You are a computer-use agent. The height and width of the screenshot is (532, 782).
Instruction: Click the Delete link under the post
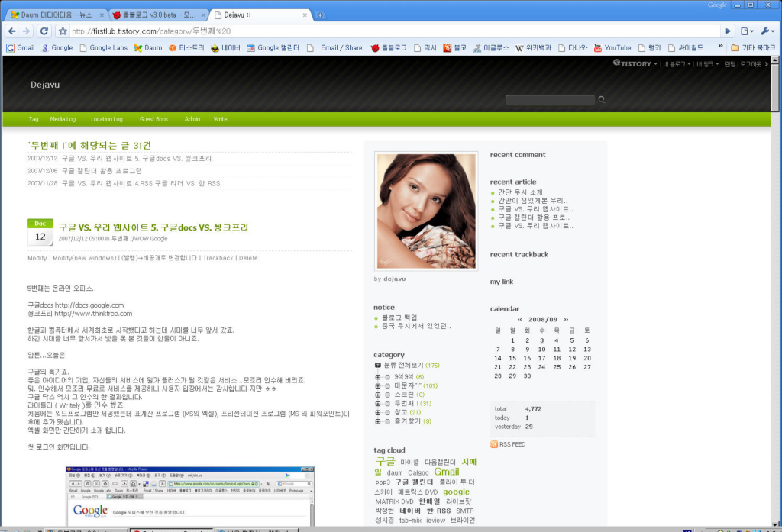[248, 258]
